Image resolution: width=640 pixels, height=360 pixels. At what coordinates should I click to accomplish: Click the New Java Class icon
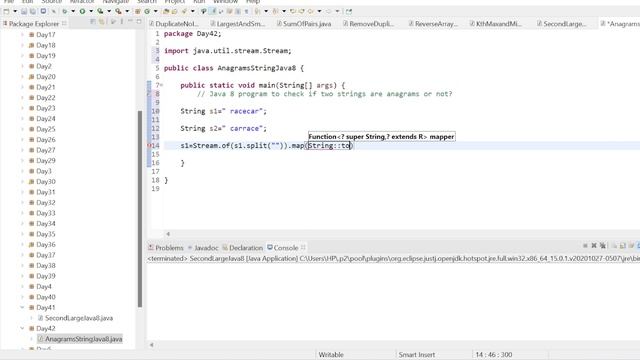pos(147,11)
